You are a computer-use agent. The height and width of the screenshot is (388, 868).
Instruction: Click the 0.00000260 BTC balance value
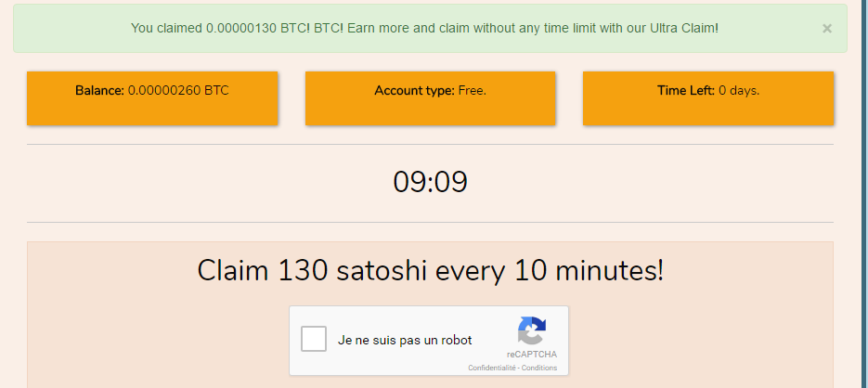(x=178, y=91)
